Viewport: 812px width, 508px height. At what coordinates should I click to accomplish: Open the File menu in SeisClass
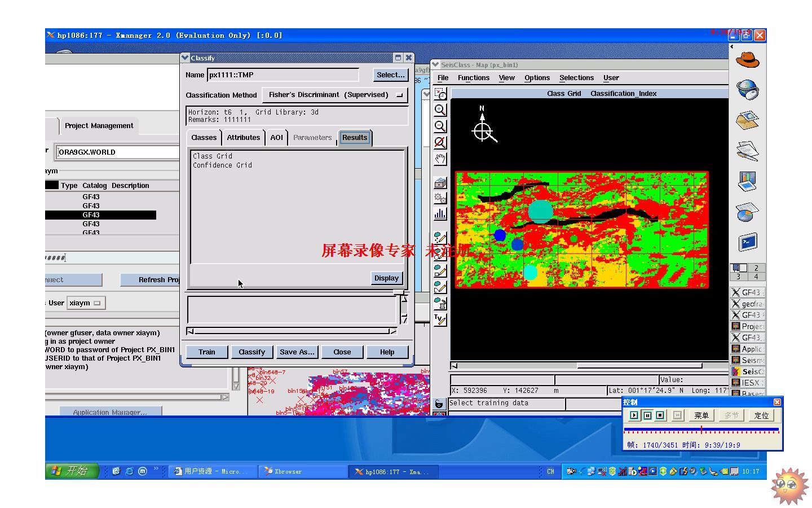443,78
